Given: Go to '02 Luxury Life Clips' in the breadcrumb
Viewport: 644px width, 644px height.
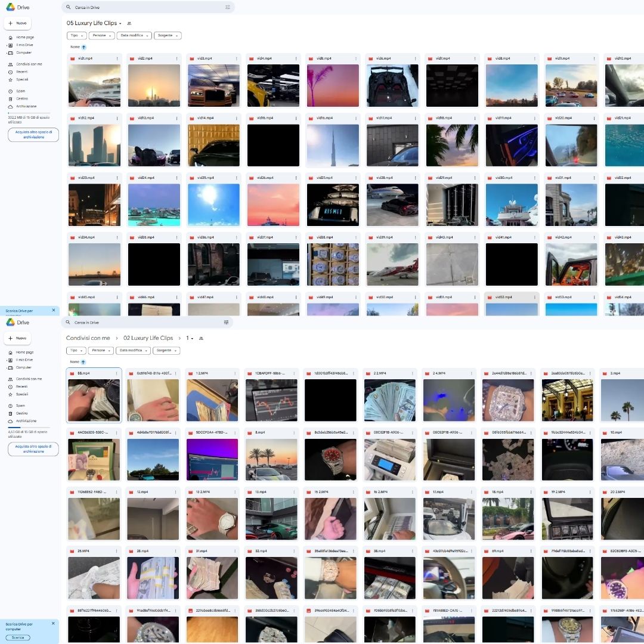Looking at the screenshot, I should pos(148,338).
